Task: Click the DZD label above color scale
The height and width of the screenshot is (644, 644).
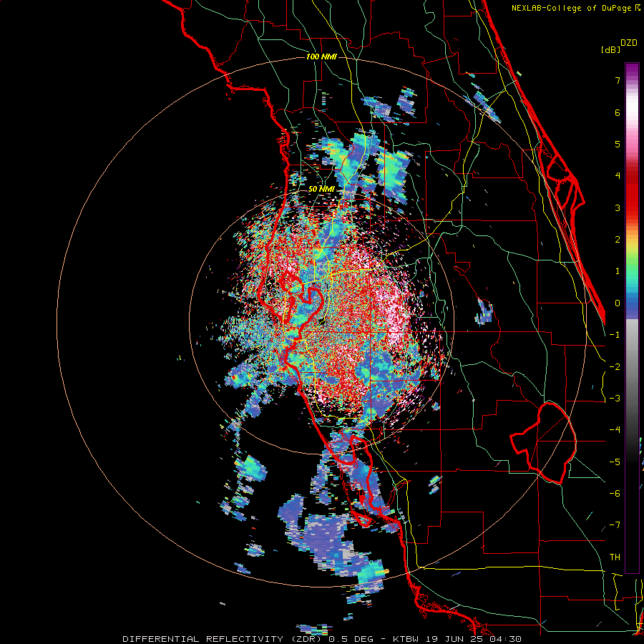Action: click(629, 43)
